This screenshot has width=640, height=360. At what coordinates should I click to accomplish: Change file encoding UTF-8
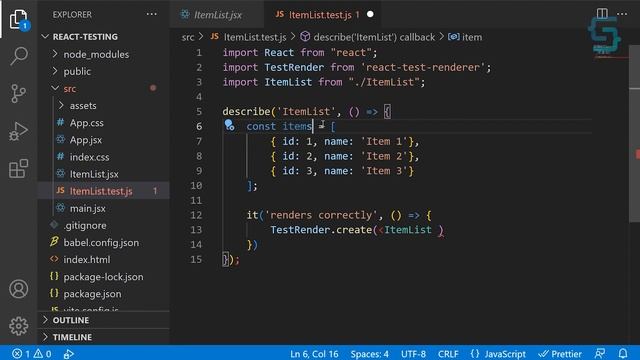(x=413, y=353)
